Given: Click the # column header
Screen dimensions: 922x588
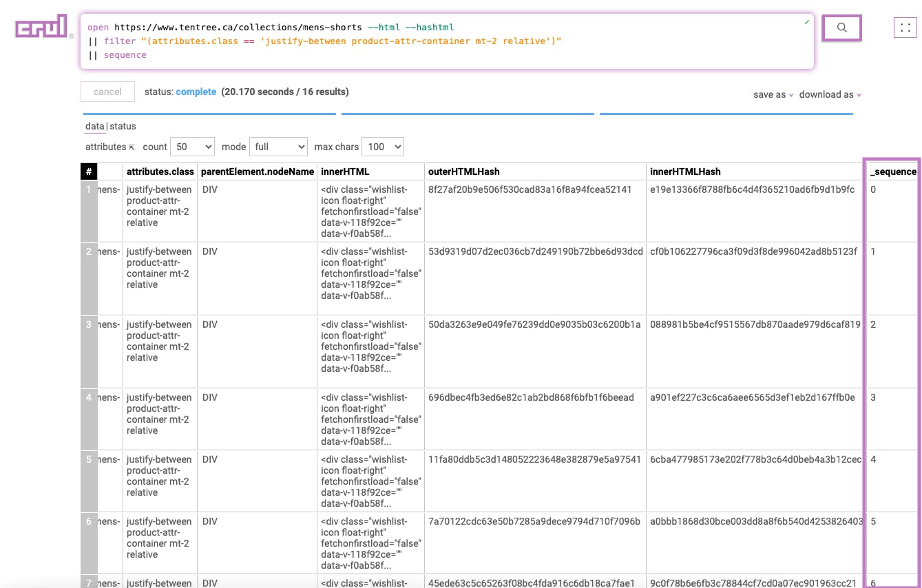Looking at the screenshot, I should (89, 171).
